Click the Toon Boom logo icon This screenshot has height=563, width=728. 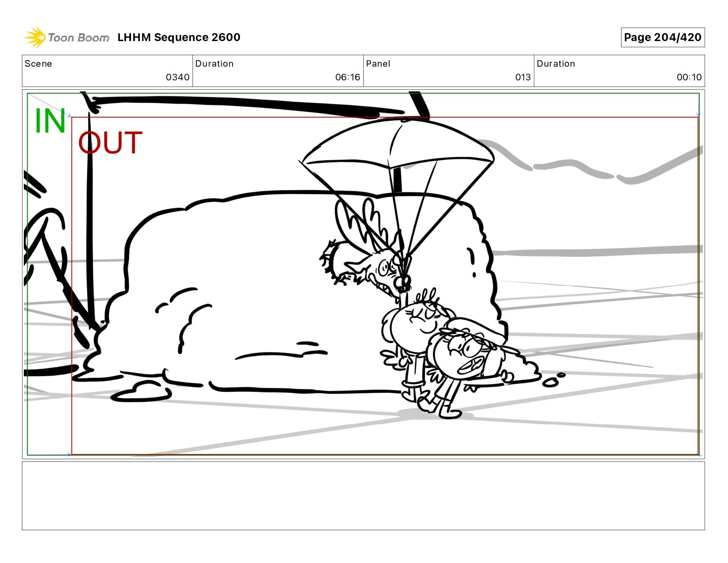(x=35, y=37)
